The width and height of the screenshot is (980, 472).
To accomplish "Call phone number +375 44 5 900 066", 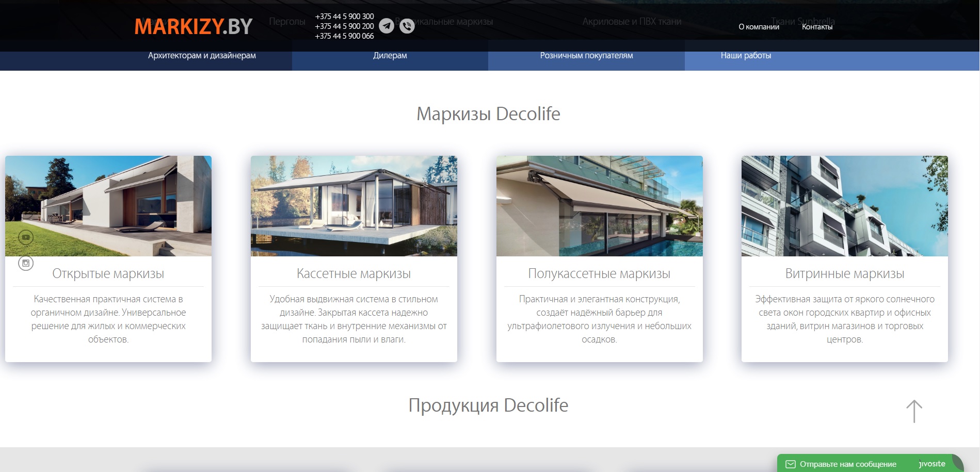I will tap(344, 36).
